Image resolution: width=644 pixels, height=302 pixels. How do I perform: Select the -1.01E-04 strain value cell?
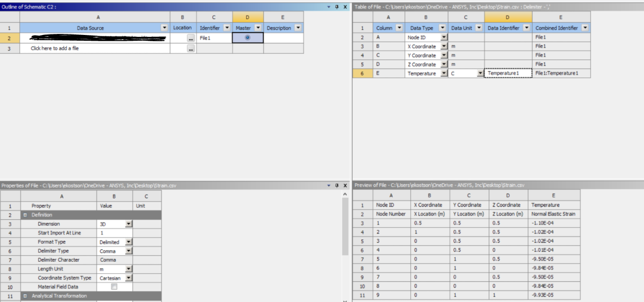(554, 250)
